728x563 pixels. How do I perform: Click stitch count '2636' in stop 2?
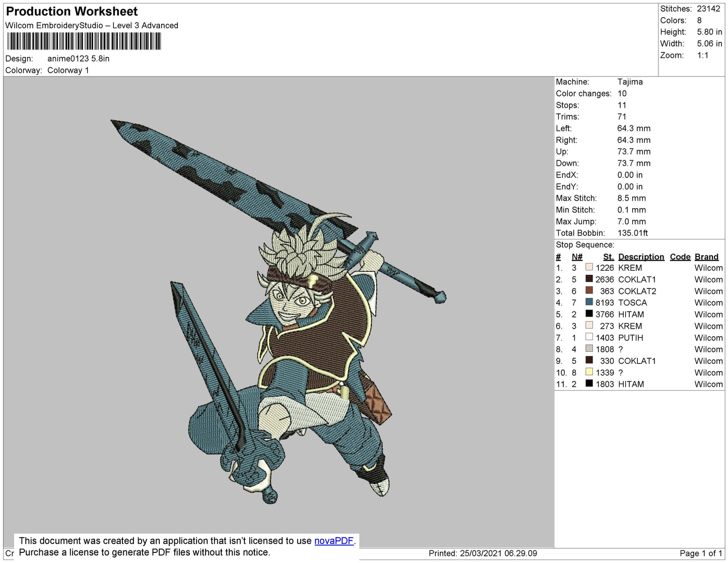[x=605, y=279]
